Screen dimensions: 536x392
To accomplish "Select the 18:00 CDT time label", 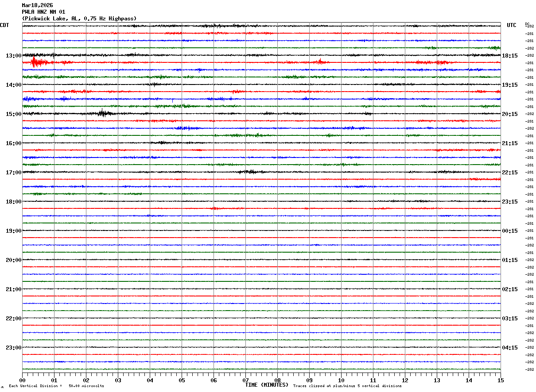I will [13, 202].
